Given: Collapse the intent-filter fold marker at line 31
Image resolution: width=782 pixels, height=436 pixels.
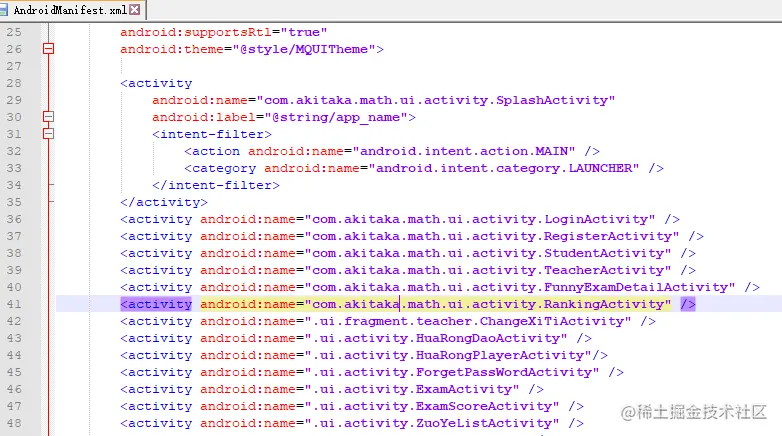Looking at the screenshot, I should pos(48,134).
